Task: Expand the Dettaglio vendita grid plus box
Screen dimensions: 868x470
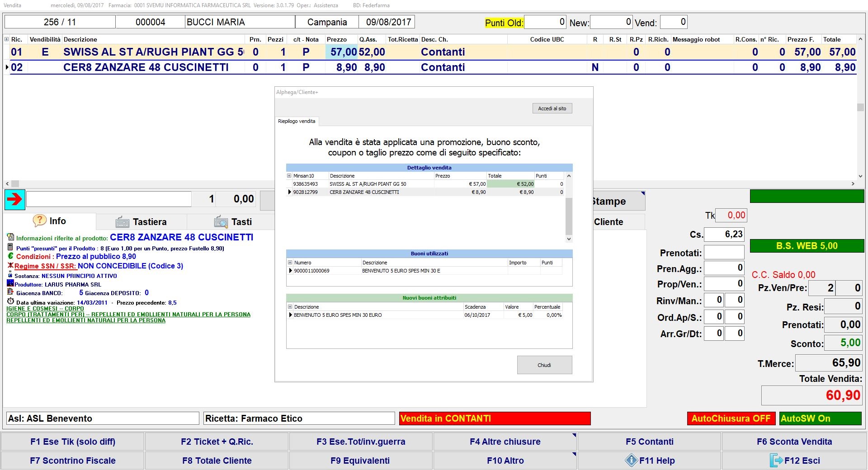Action: (x=289, y=176)
